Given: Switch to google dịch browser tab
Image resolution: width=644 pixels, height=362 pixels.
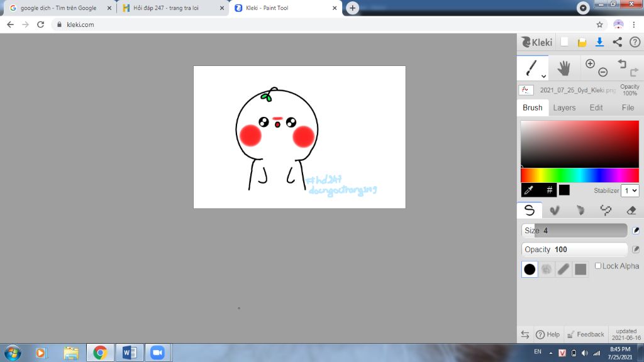Looking at the screenshot, I should pyautogui.click(x=58, y=8).
